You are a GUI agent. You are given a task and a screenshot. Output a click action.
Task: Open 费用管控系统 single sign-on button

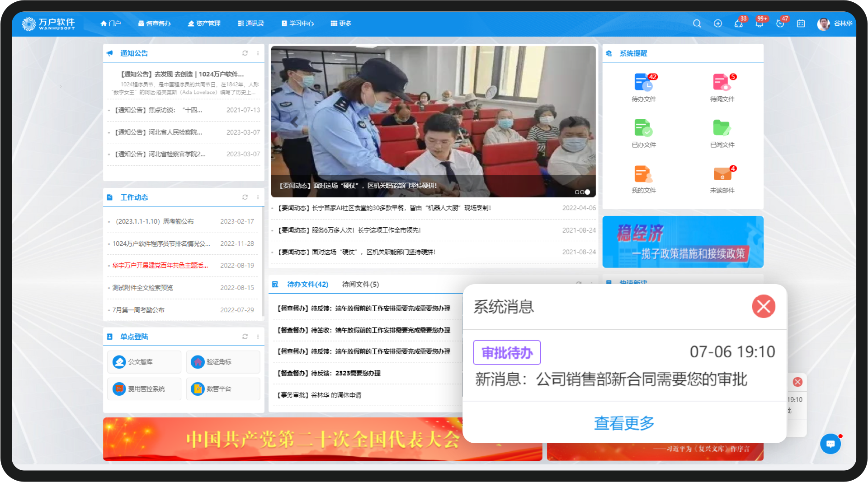coord(144,388)
